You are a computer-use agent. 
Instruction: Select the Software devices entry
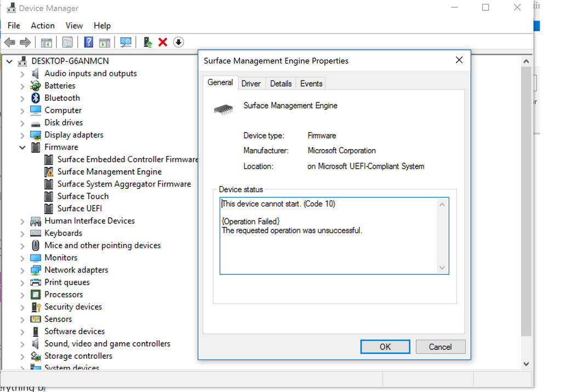coord(75,332)
